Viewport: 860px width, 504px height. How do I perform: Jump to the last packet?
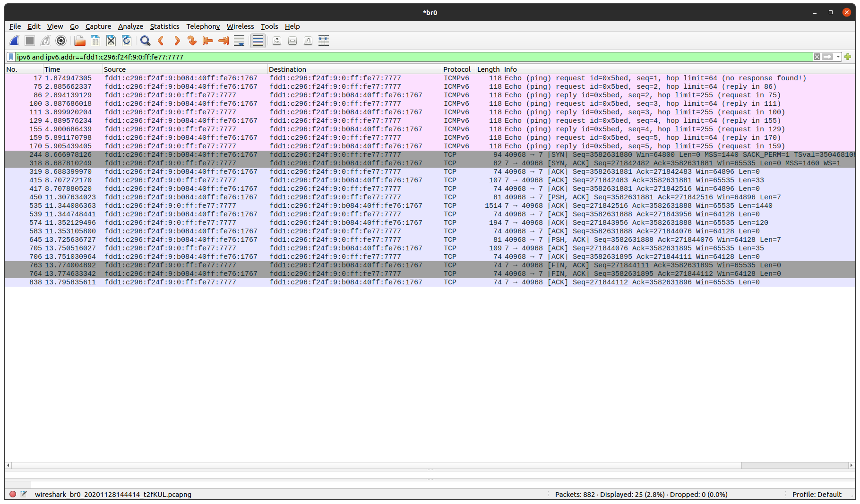point(223,41)
